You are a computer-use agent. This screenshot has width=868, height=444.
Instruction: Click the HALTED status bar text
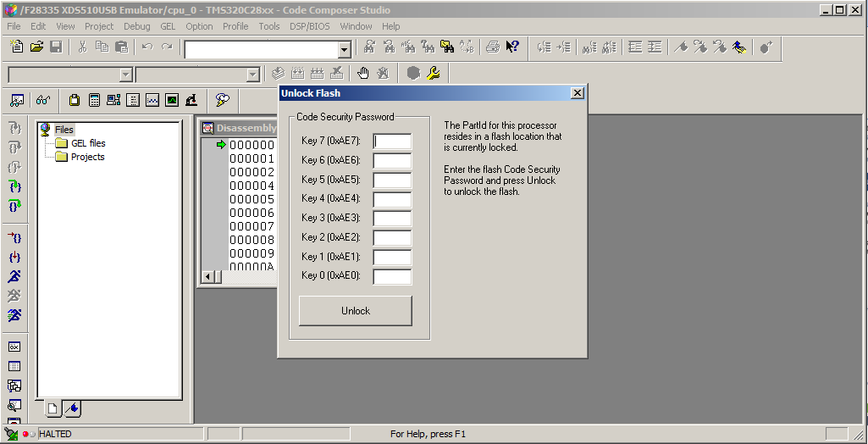coord(55,434)
